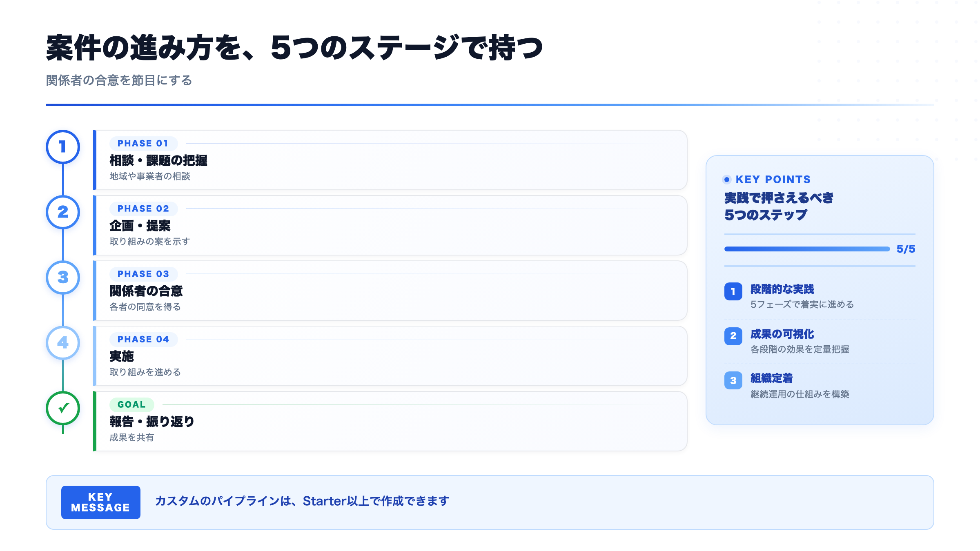Click the heading 実施

(122, 356)
